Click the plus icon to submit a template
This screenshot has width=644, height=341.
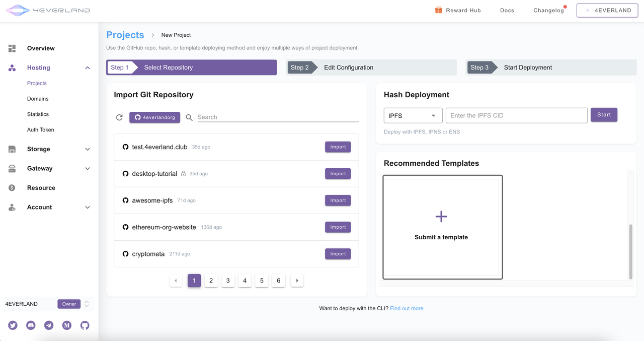(x=441, y=217)
